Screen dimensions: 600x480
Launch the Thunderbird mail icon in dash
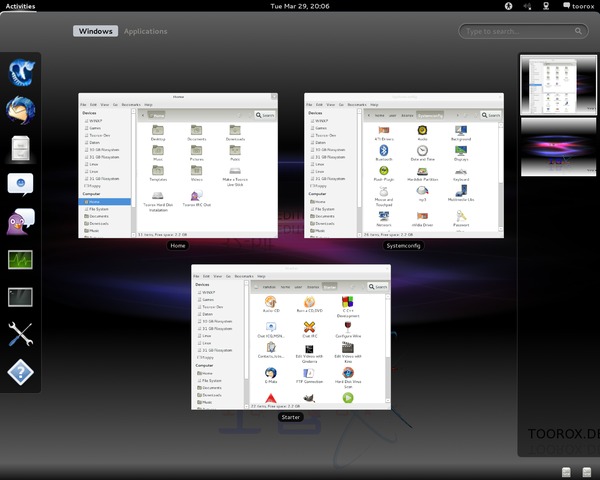(x=22, y=109)
